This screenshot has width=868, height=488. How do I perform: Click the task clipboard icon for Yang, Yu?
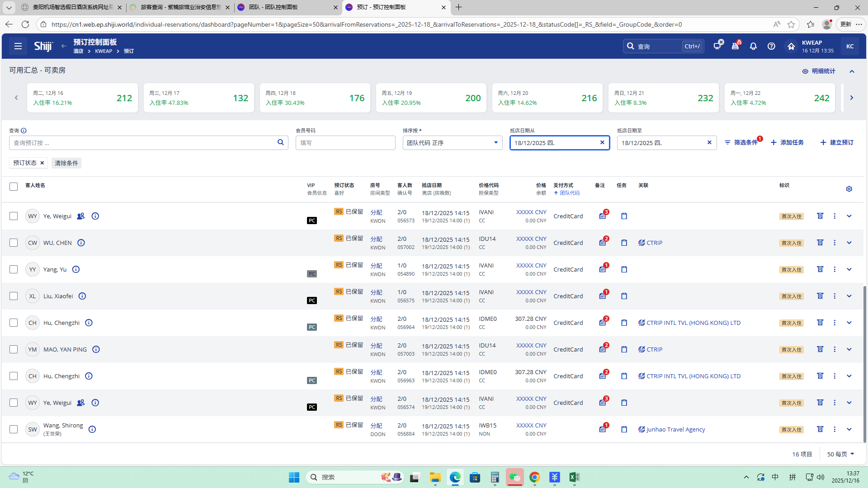click(624, 269)
